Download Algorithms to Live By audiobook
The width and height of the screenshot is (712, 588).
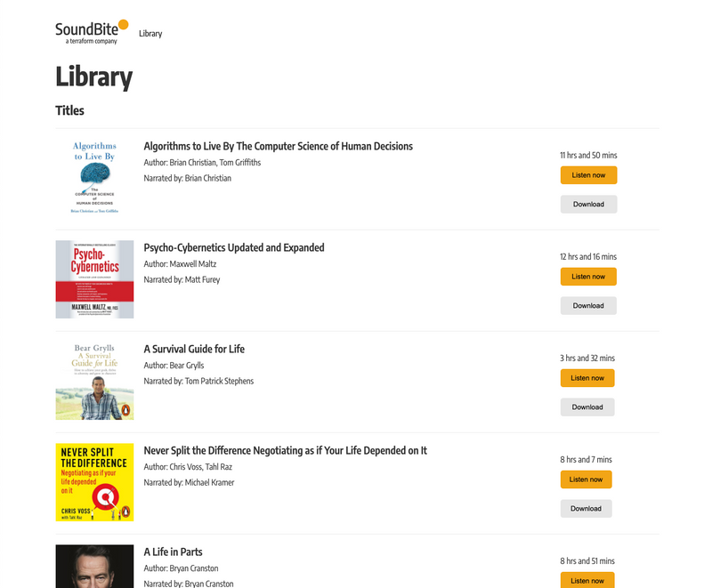point(588,205)
